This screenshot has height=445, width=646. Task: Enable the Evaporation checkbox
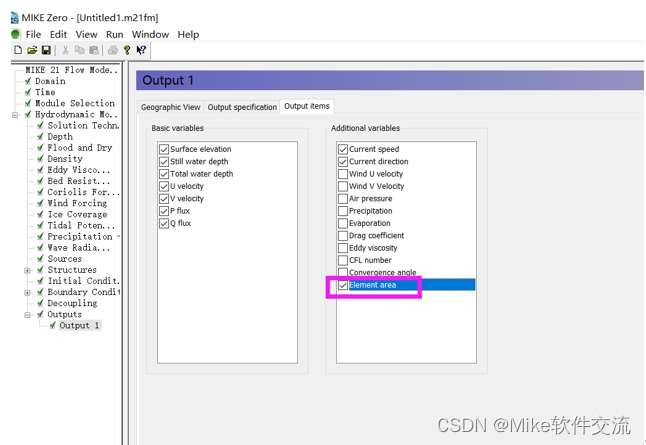[343, 223]
